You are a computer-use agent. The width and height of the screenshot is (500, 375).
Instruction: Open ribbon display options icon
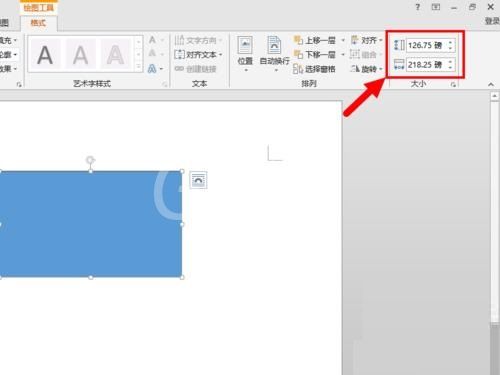(436, 7)
